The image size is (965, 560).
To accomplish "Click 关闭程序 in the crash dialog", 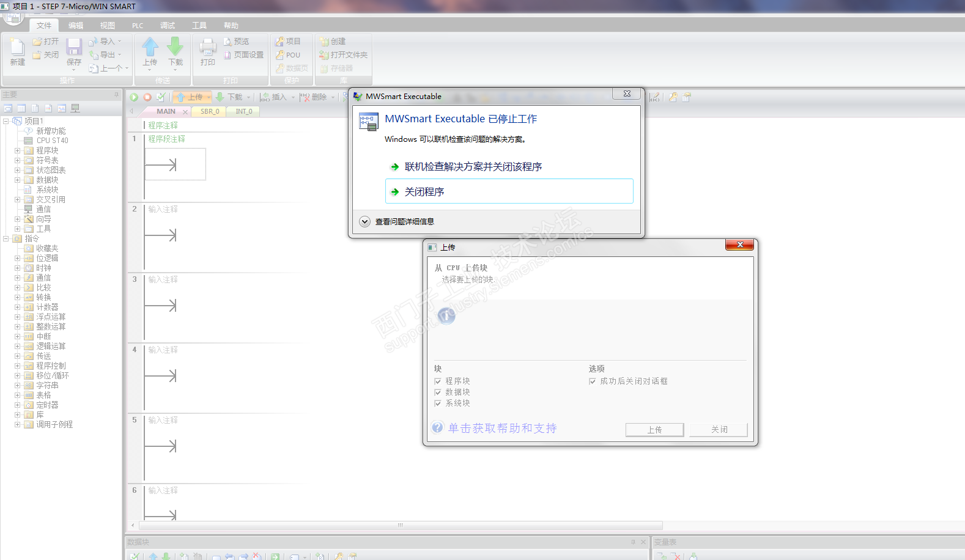I will tap(509, 191).
